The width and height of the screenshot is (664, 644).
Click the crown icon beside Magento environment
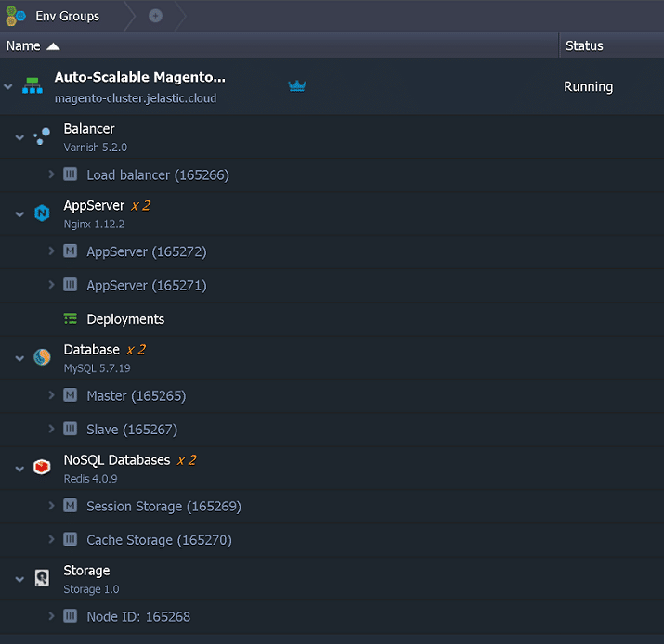tap(297, 86)
